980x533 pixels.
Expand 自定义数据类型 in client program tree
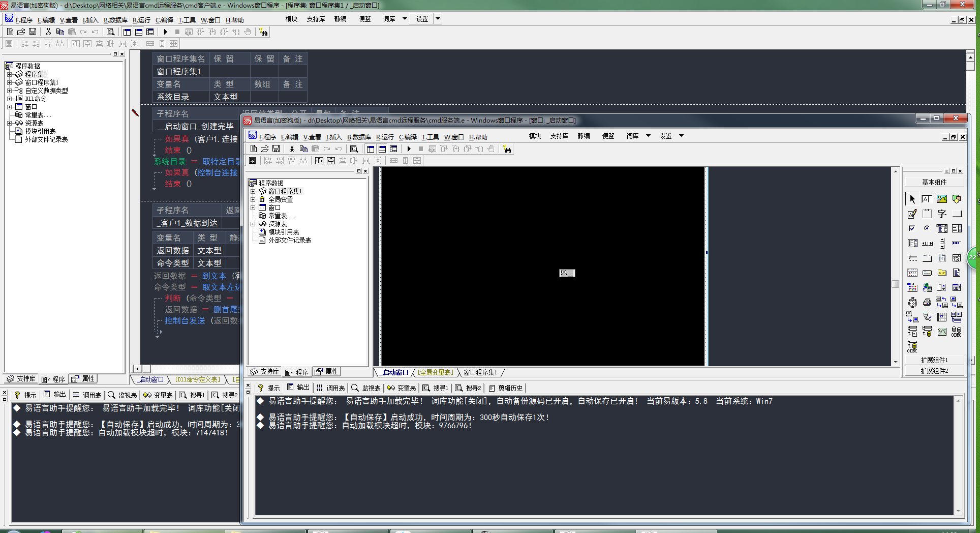9,91
